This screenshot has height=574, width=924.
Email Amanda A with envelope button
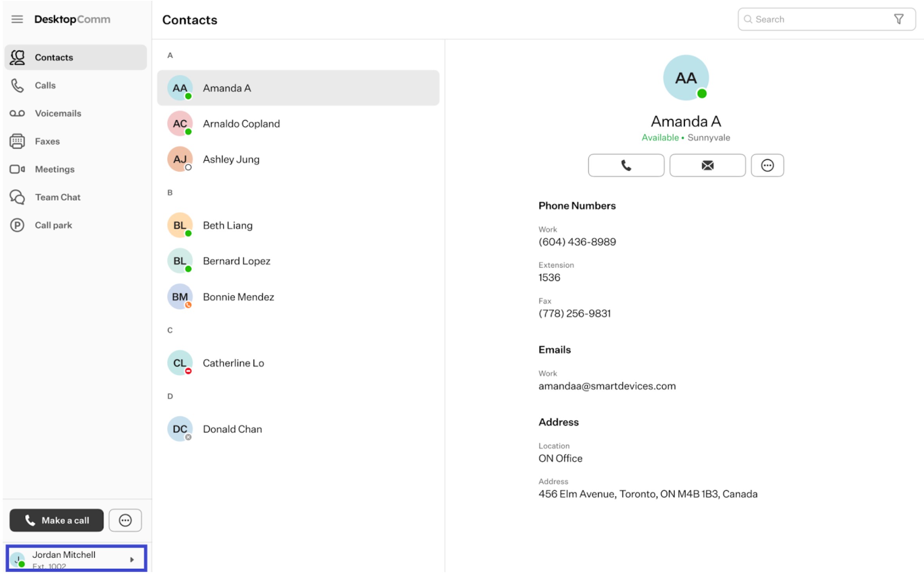click(x=707, y=165)
